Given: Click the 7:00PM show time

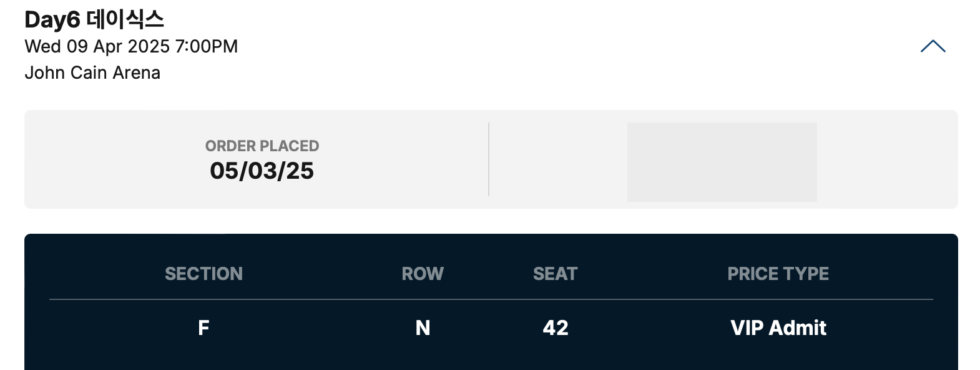Looking at the screenshot, I should click(x=207, y=47).
